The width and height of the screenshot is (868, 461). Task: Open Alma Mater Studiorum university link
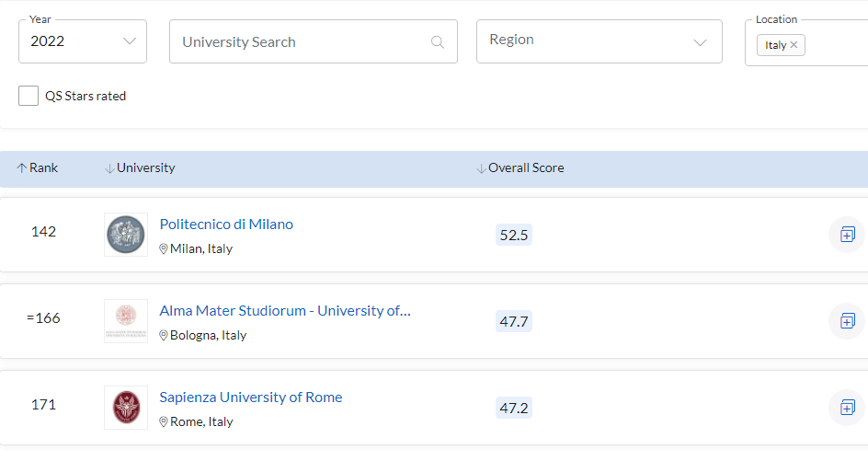point(285,311)
